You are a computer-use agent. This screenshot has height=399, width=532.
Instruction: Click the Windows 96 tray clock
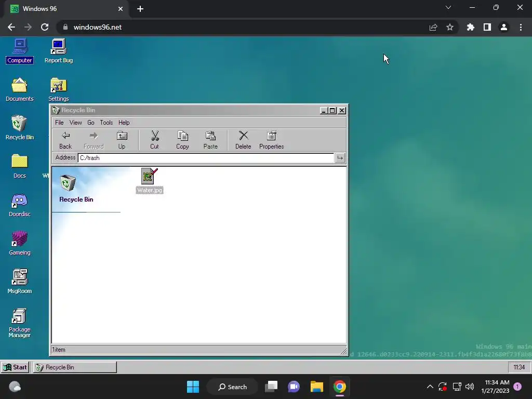point(519,367)
